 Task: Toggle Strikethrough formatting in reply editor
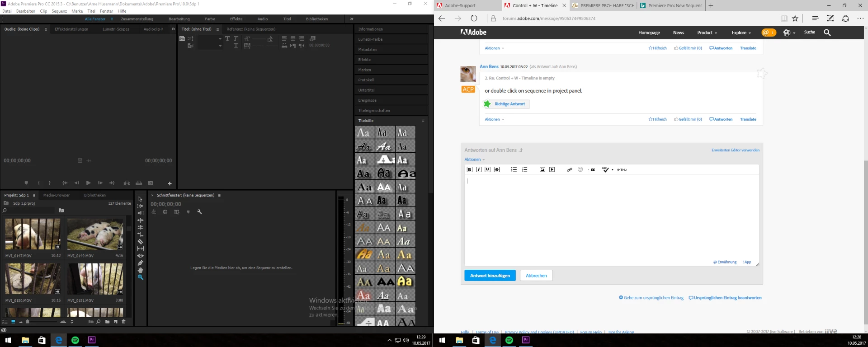(x=497, y=169)
